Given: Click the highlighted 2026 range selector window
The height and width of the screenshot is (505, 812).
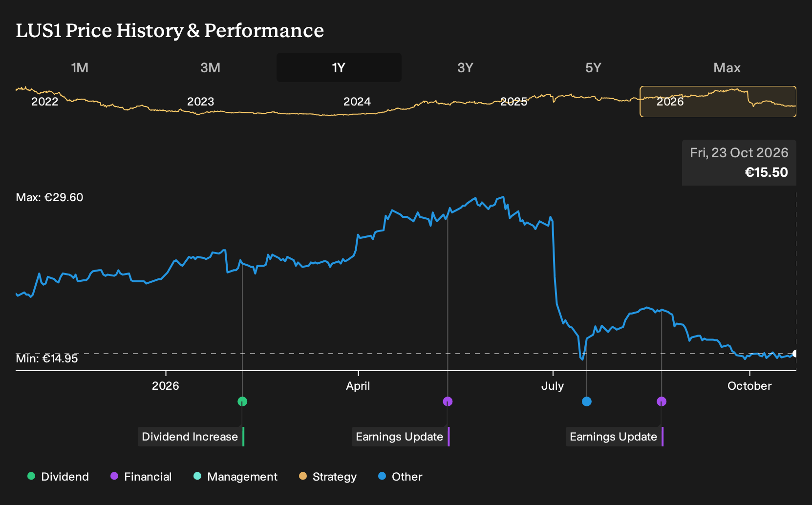Looking at the screenshot, I should tap(718, 102).
